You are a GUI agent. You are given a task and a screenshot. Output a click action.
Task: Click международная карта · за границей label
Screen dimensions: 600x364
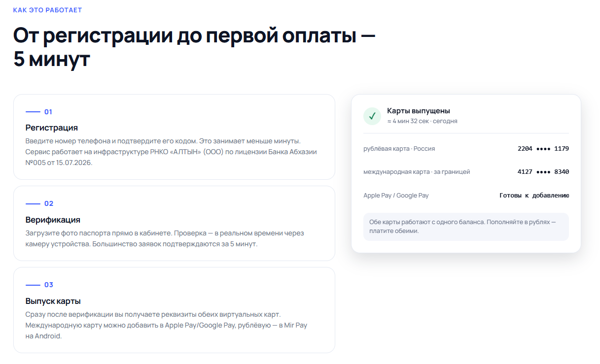pos(417,172)
